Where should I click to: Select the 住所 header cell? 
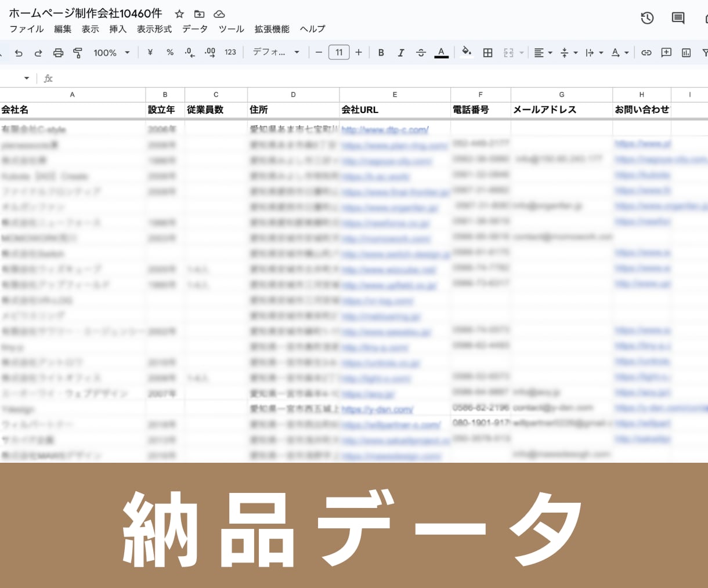[x=294, y=110]
